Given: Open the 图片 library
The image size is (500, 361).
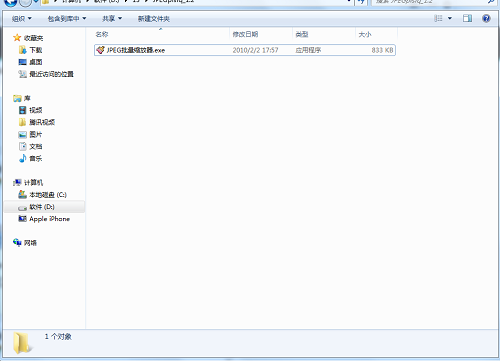Looking at the screenshot, I should click(31, 134).
